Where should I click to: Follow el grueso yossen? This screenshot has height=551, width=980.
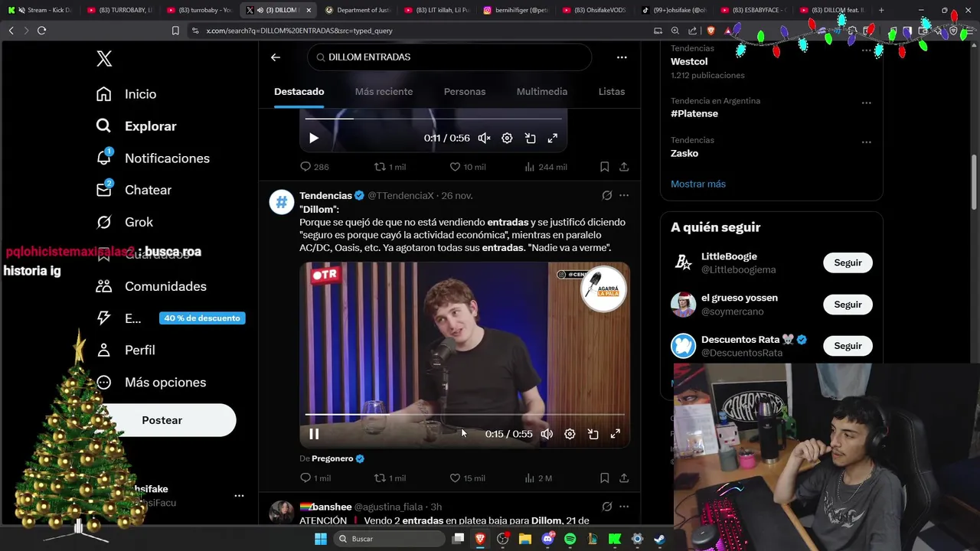coord(848,305)
